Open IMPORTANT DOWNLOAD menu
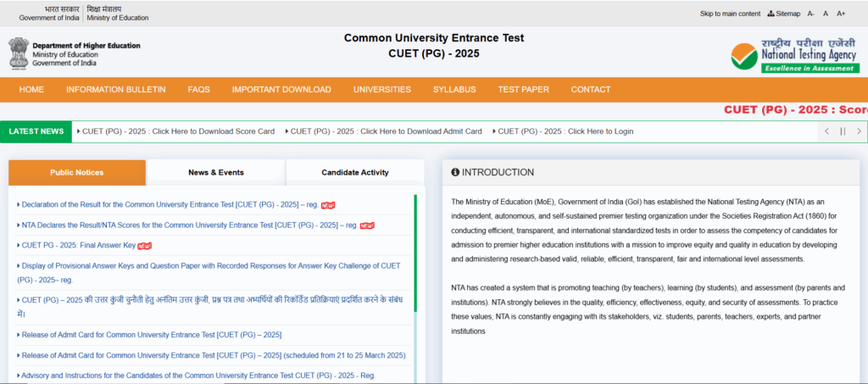Screen dimensions: 868x384 click(x=281, y=90)
